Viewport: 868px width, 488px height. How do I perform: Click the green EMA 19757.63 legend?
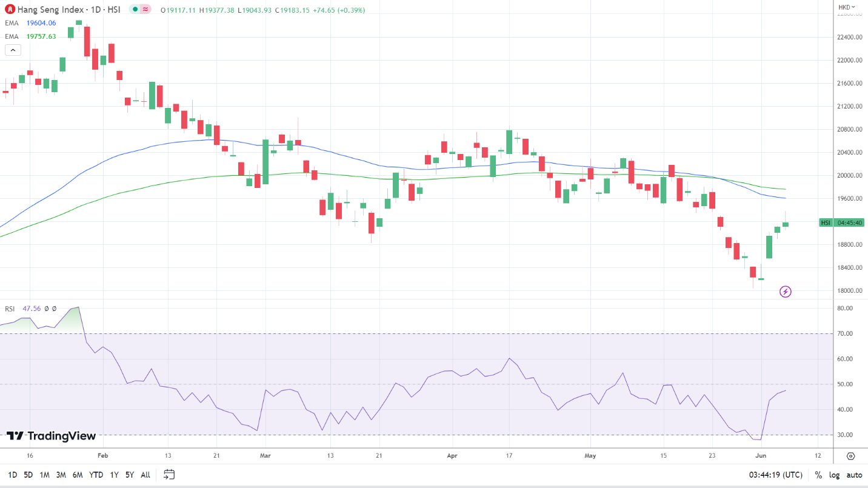(31, 36)
